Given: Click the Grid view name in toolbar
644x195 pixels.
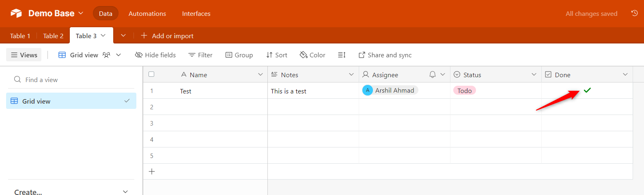Looking at the screenshot, I should pyautogui.click(x=84, y=55).
